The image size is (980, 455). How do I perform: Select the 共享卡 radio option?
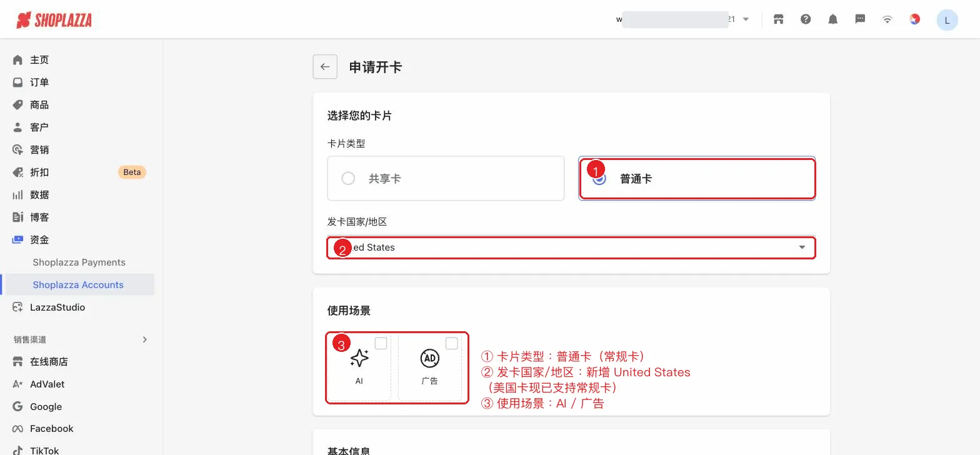348,179
